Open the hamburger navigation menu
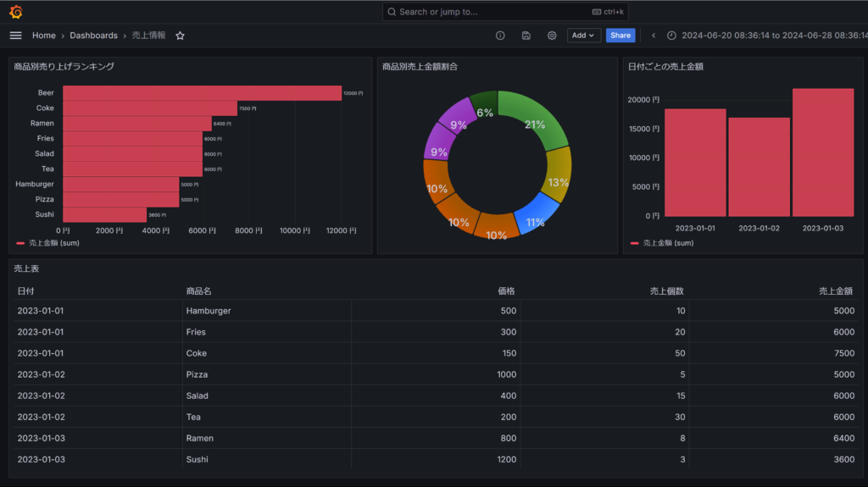This screenshot has width=868, height=487. [15, 36]
